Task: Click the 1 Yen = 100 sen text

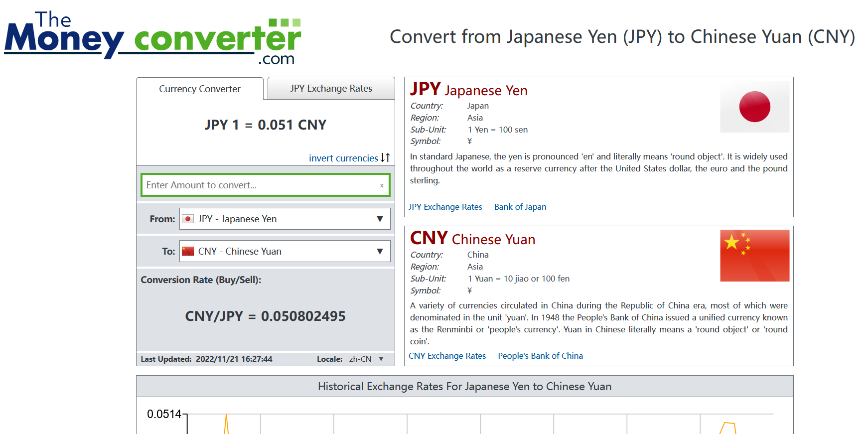Action: (x=498, y=130)
